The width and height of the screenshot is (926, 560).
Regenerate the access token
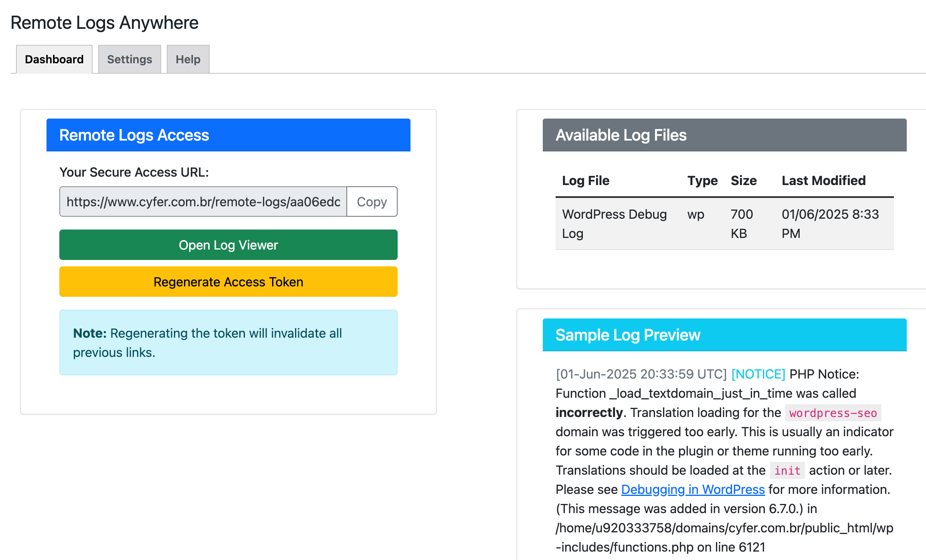(x=228, y=282)
